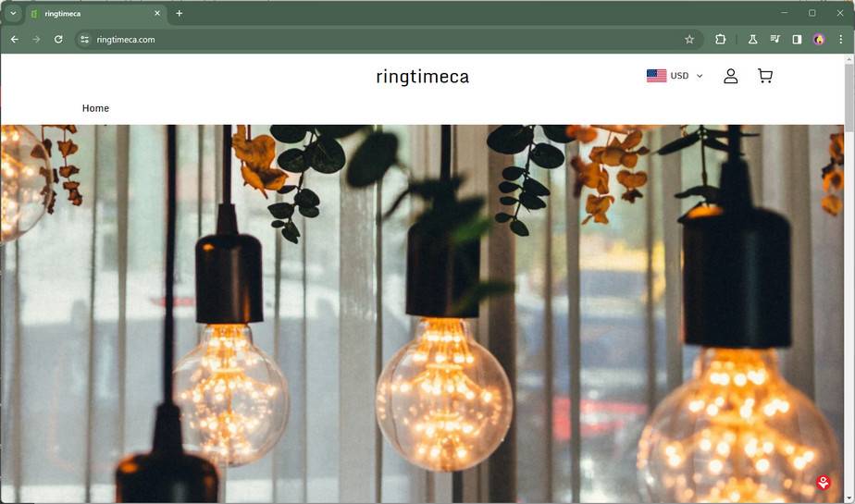855x504 pixels.
Task: Click the ringtimeca site logo
Action: (423, 77)
